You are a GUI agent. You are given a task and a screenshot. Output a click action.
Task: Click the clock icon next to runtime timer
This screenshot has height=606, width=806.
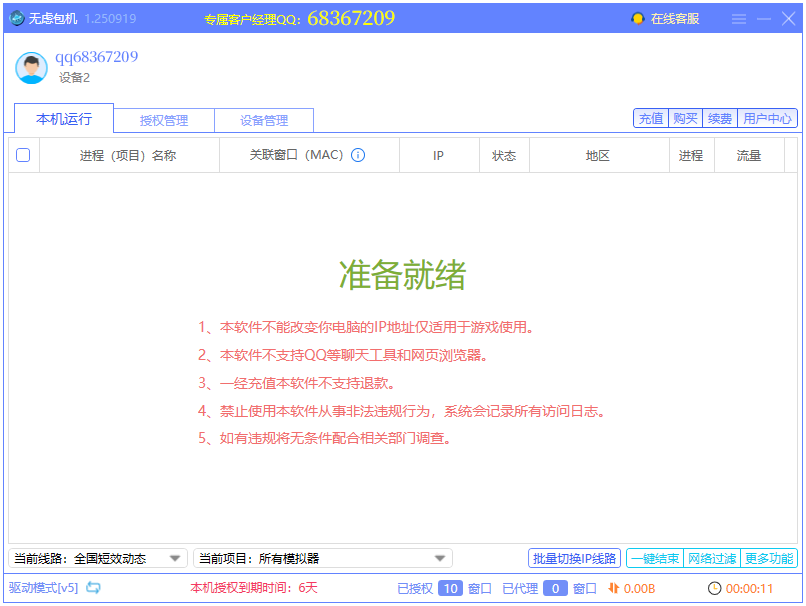click(x=717, y=590)
